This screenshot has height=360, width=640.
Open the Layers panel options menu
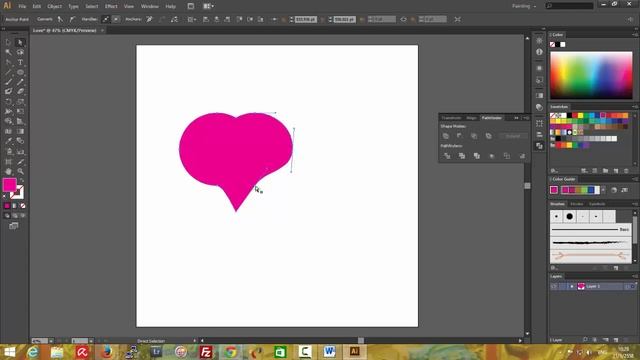point(635,276)
